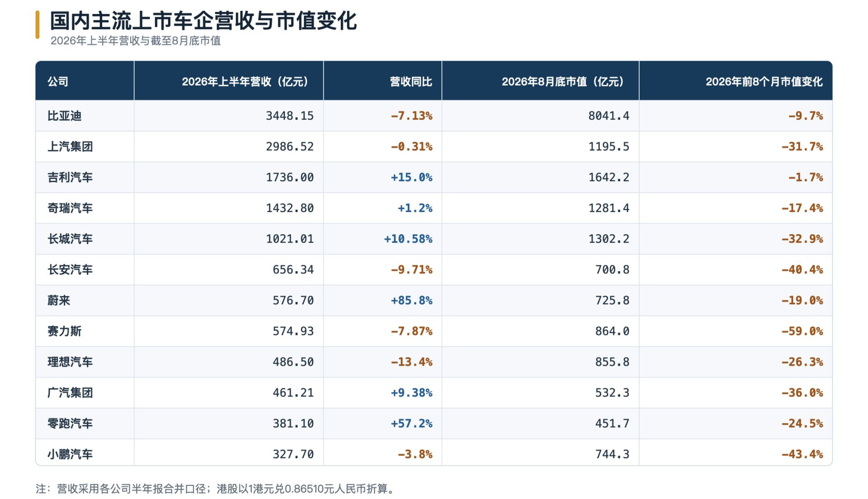
Task: Click 比亚迪 revenue value 3448.15
Action: pyautogui.click(x=290, y=116)
